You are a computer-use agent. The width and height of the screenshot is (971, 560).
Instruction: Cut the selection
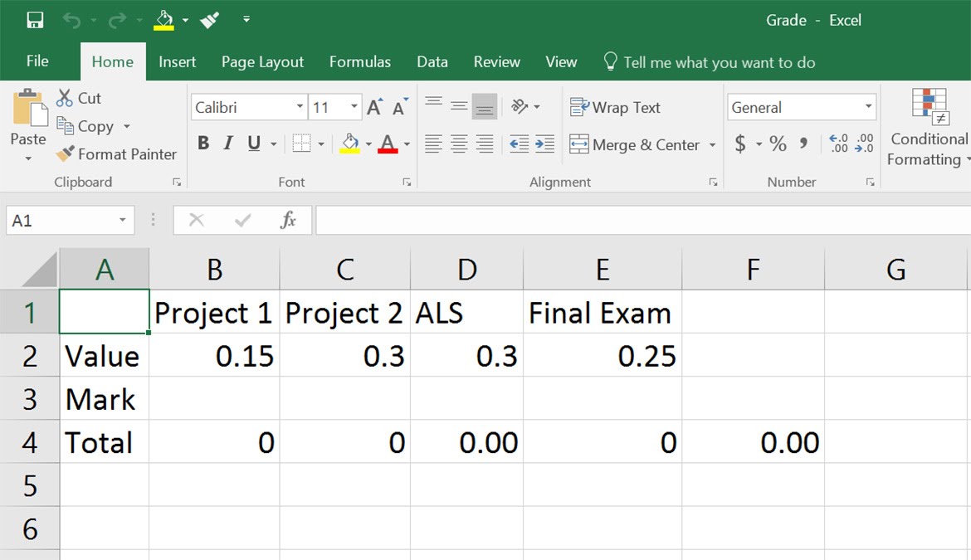tap(79, 98)
